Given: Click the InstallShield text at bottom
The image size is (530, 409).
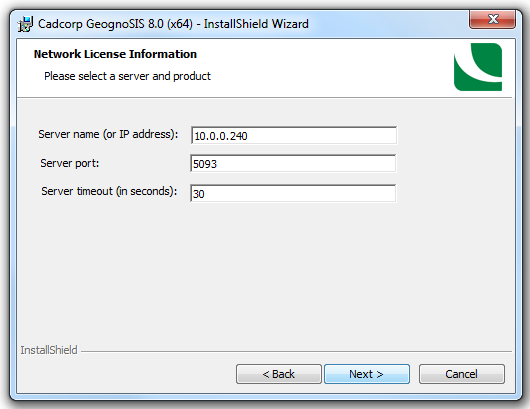Looking at the screenshot, I should [49, 350].
